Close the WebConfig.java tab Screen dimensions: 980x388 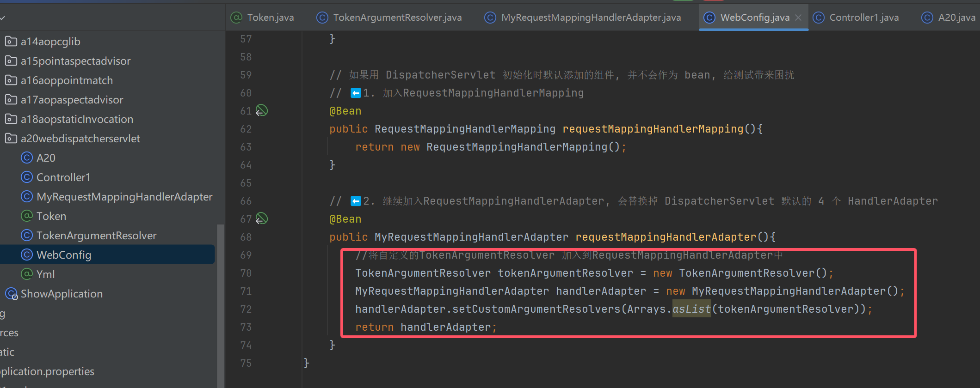[798, 18]
